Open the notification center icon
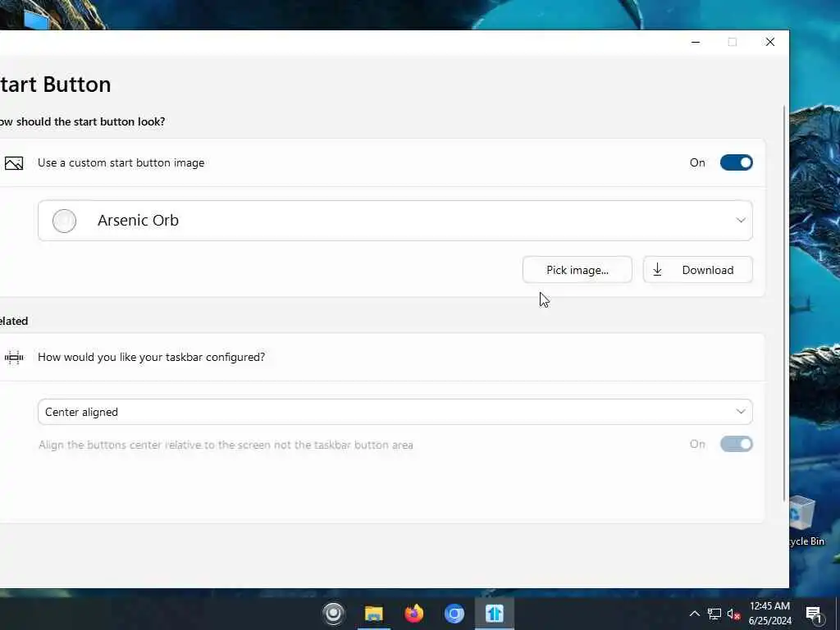This screenshot has width=840, height=630. [x=814, y=614]
